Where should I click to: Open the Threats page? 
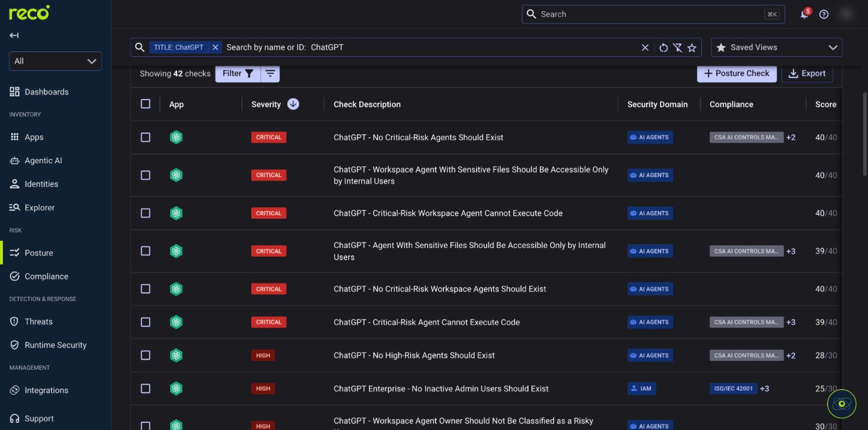tap(39, 322)
